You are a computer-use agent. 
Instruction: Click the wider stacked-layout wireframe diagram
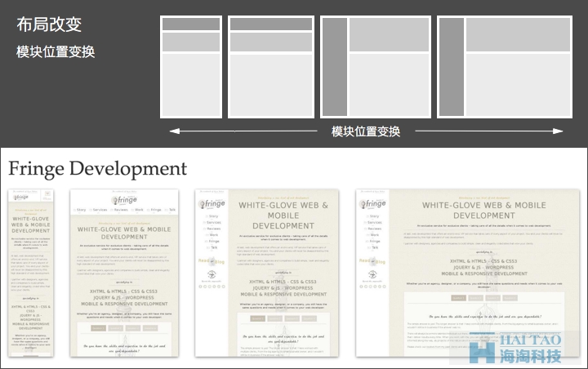[271, 67]
